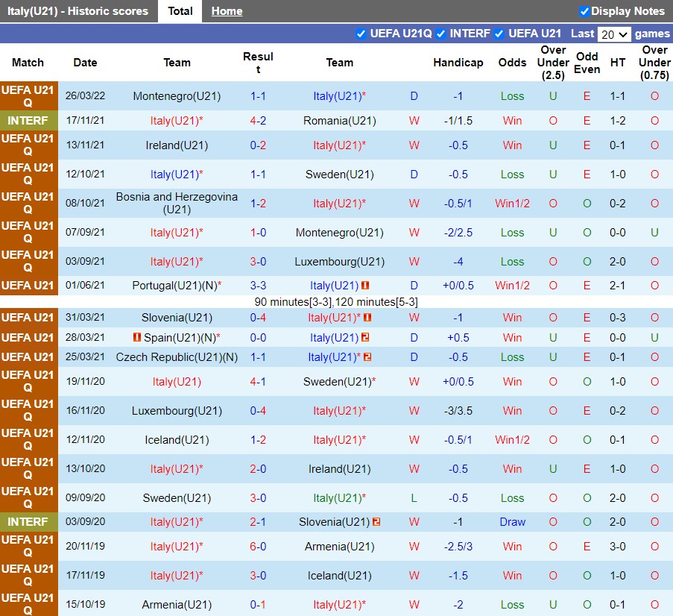
Task: Click red card icon beside Italy in Portugal match
Action: (x=366, y=286)
